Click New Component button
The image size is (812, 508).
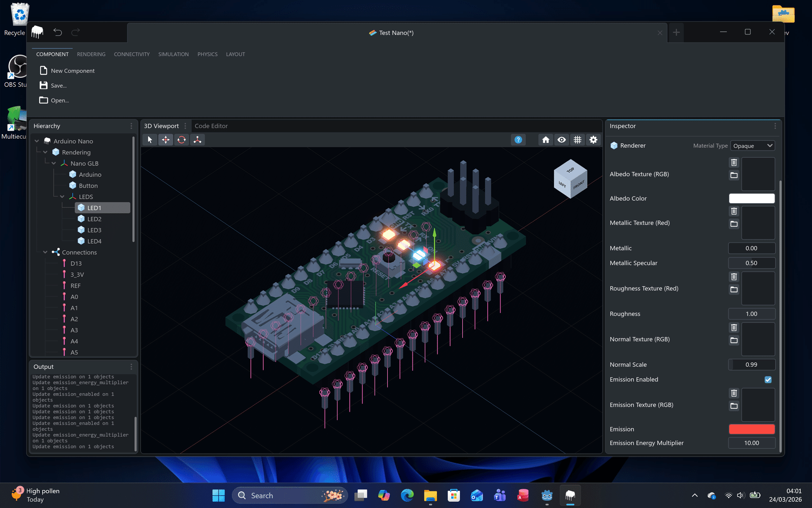pos(67,71)
